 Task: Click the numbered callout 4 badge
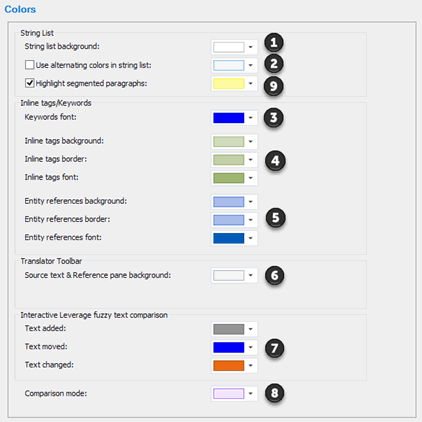(275, 161)
